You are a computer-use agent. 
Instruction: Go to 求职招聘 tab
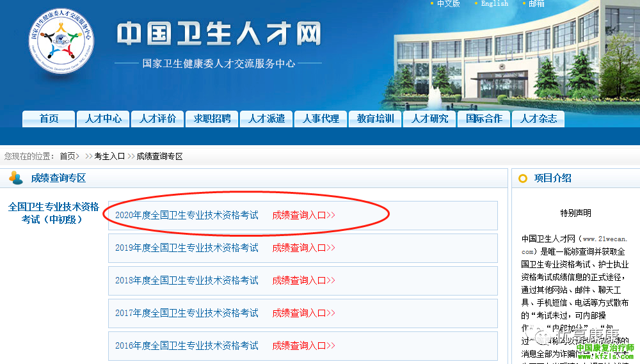[x=212, y=119]
